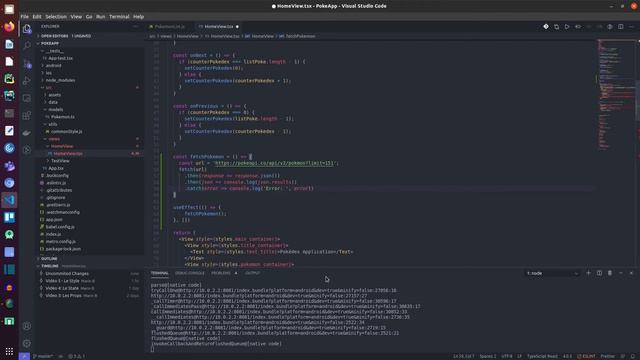Click the Run file play icon in editor toolbar
Viewport: 640px width, 360px height.
(567, 27)
